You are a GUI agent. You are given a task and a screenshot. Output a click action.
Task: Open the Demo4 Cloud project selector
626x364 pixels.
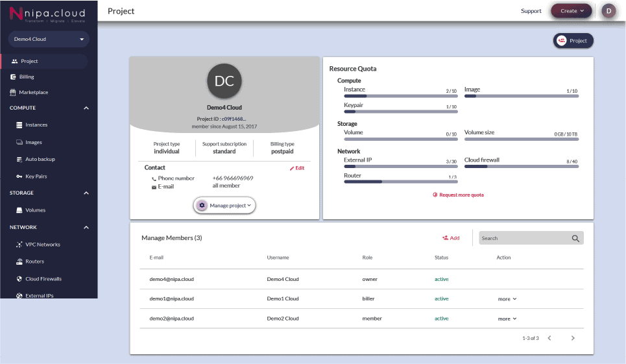[49, 39]
